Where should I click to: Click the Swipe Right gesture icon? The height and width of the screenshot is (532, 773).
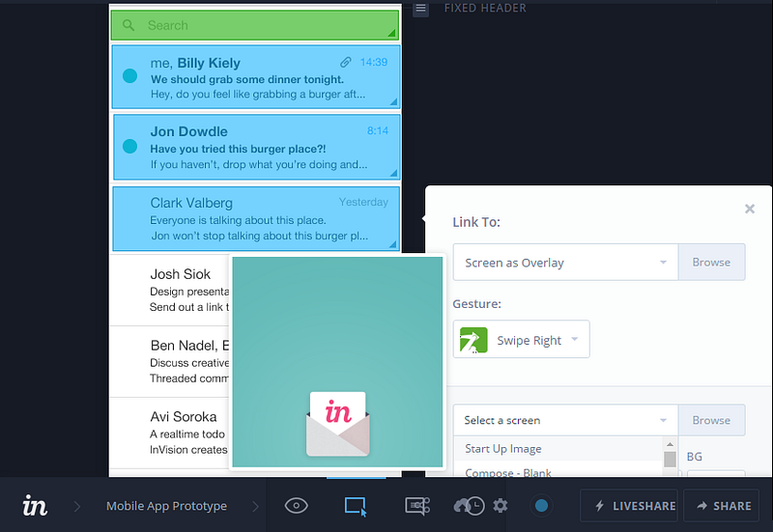pyautogui.click(x=473, y=340)
